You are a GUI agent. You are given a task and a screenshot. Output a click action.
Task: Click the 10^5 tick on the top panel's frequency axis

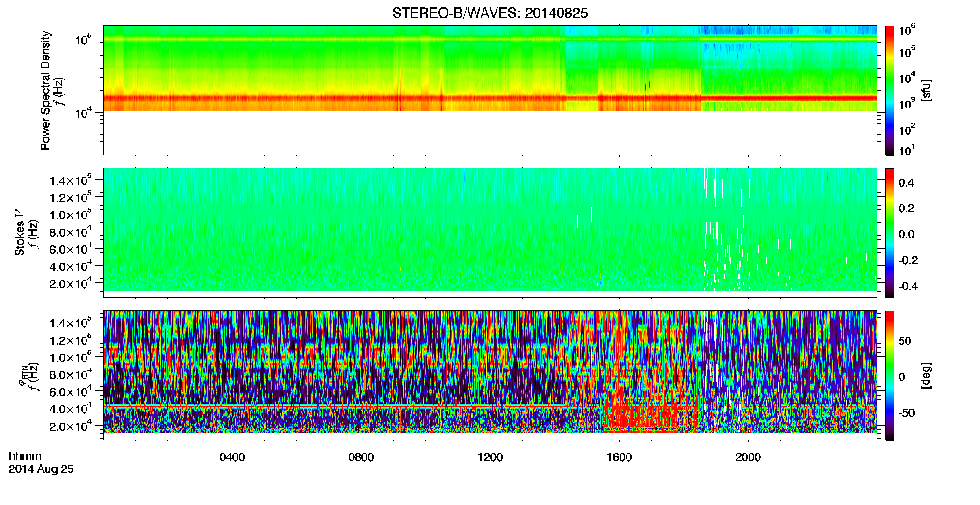[x=83, y=40]
